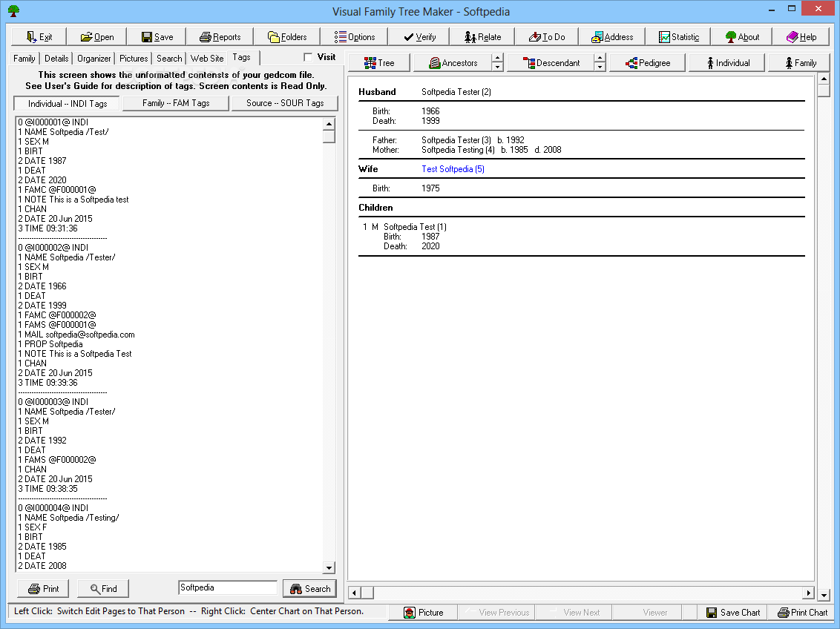Select line 1 PROP Softpedia
This screenshot has width=840, height=629.
[x=50, y=344]
